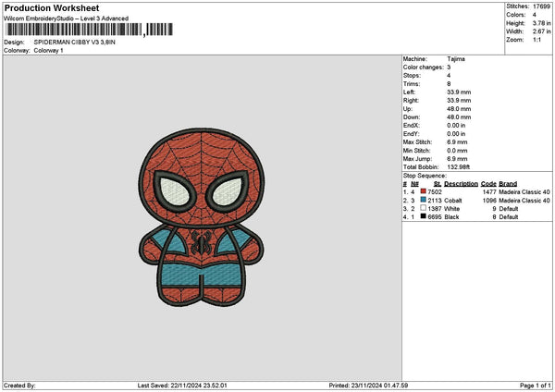Viewport: 555px width, 392px height.
Task: Click the Madeira Classic 40 brand for Cobalt
Action: [x=524, y=200]
